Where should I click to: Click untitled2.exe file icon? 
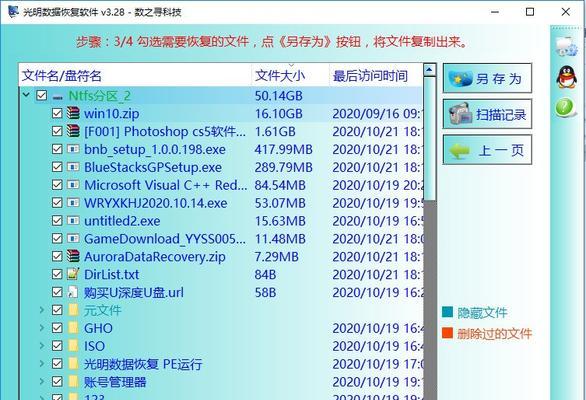[x=73, y=221]
